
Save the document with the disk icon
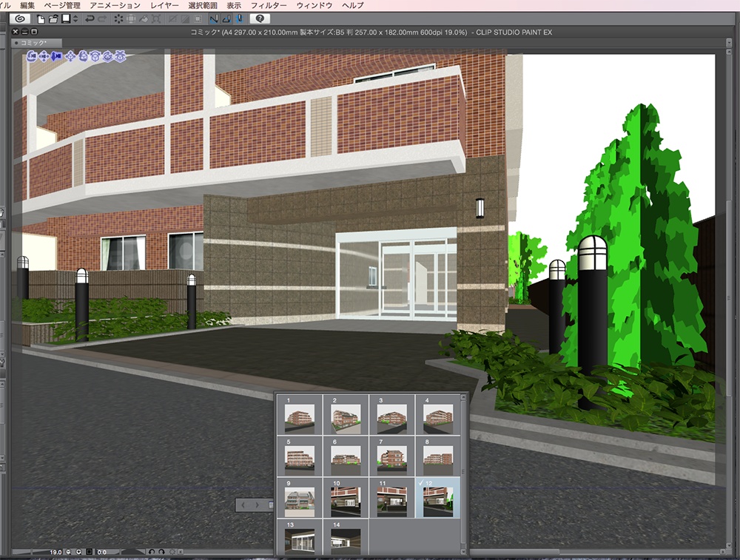pyautogui.click(x=66, y=19)
